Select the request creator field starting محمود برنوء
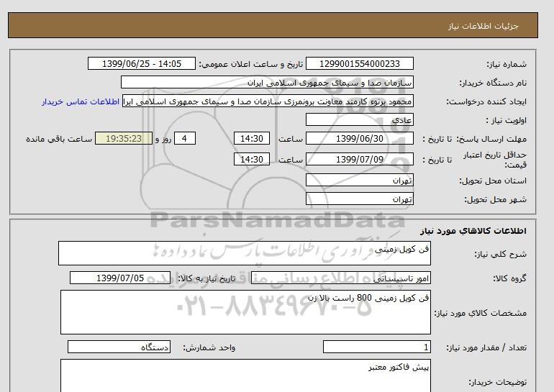This screenshot has height=392, width=554. click(268, 101)
